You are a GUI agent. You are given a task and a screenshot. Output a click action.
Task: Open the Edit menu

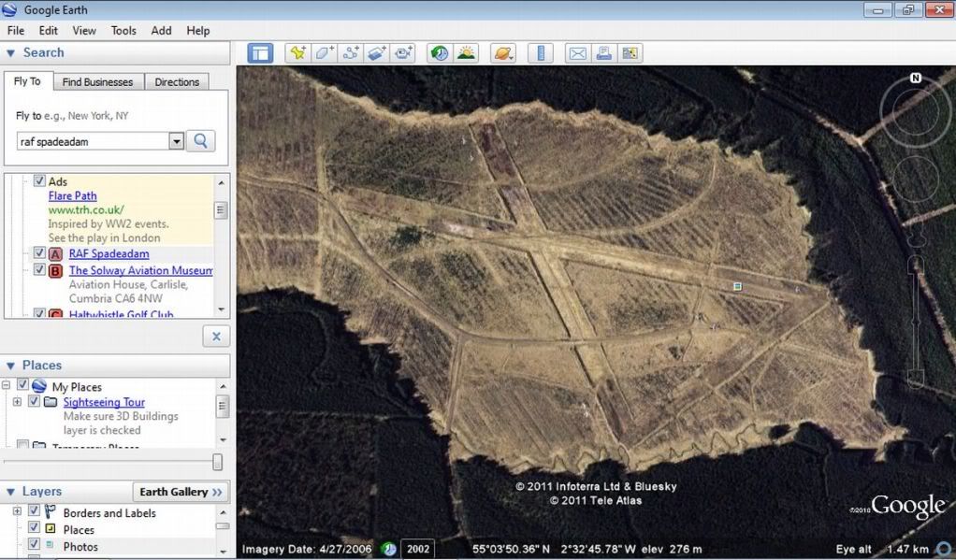(48, 31)
